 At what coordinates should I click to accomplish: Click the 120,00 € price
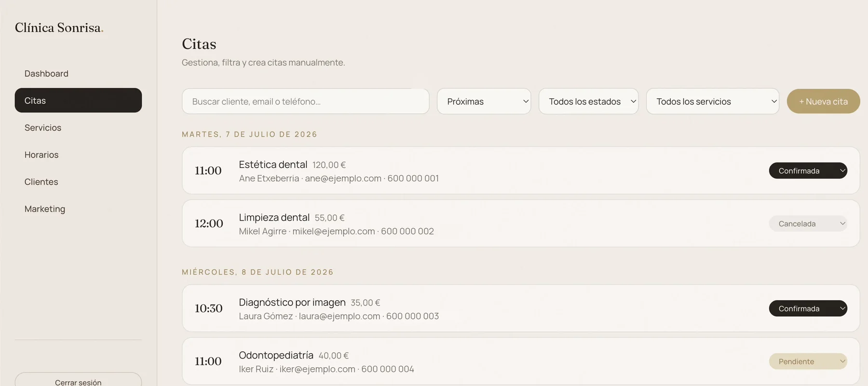(329, 165)
